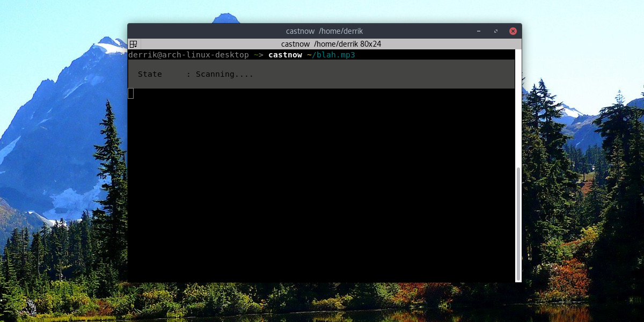Click the window title 'castnow /home/derrik'
The height and width of the screenshot is (322, 644).
[x=325, y=31]
